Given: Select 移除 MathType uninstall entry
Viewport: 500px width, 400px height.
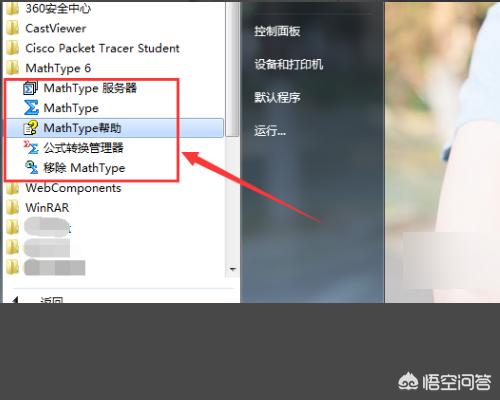Looking at the screenshot, I should tap(84, 168).
